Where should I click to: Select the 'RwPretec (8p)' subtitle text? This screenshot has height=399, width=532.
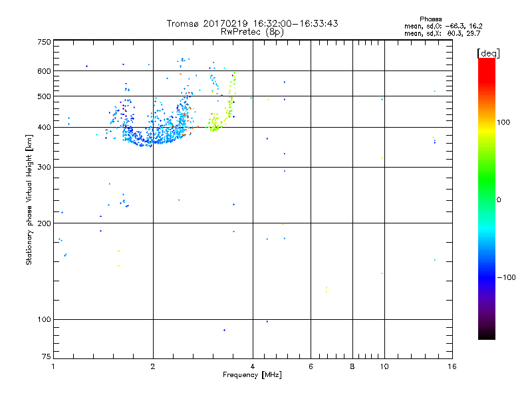click(252, 32)
